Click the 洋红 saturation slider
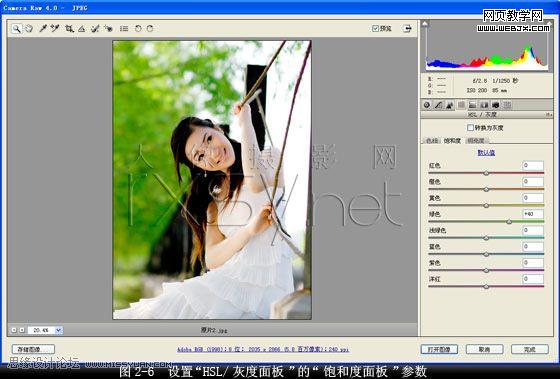Screen dimensions: 560x379 pyautogui.click(x=486, y=286)
